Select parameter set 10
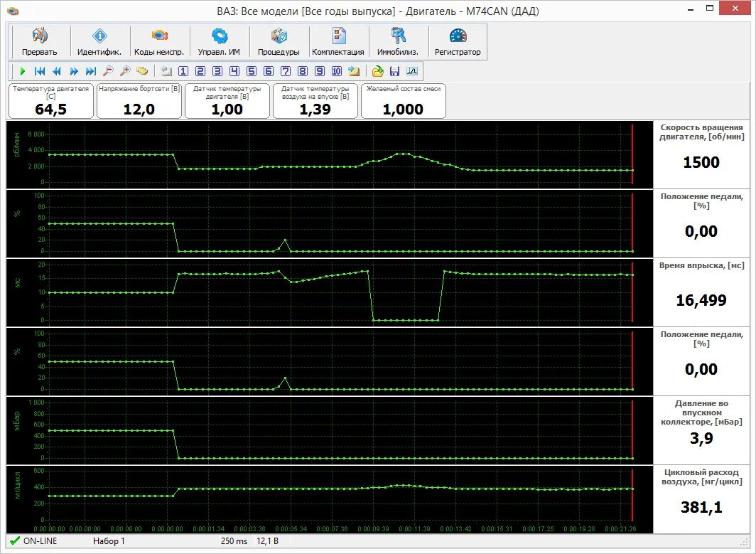The width and height of the screenshot is (756, 554). click(x=337, y=71)
